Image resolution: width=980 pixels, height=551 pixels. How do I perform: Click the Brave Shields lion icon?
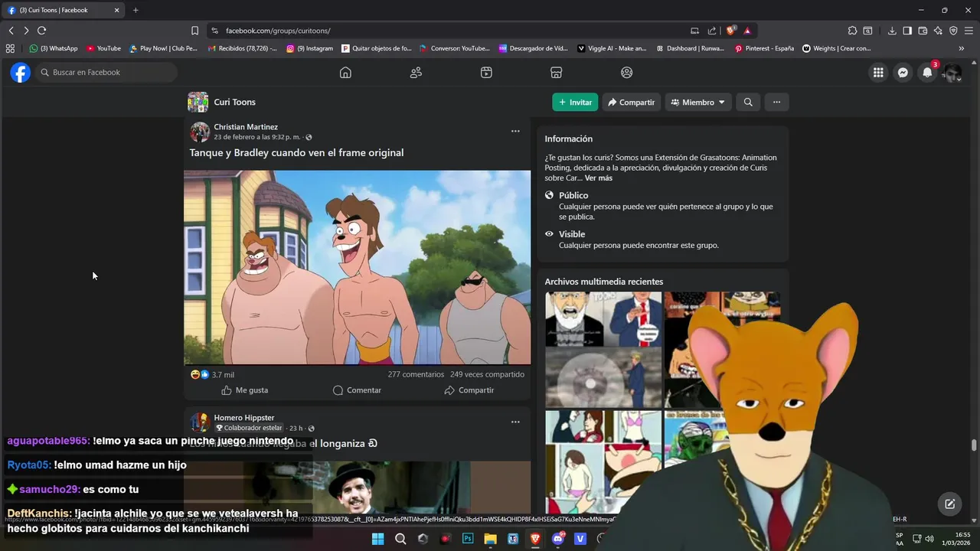731,31
